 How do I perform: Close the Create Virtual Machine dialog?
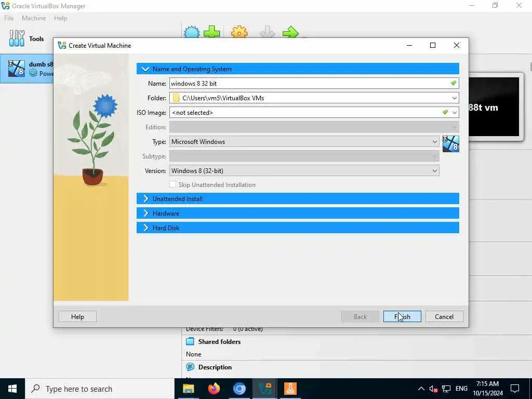point(457,45)
